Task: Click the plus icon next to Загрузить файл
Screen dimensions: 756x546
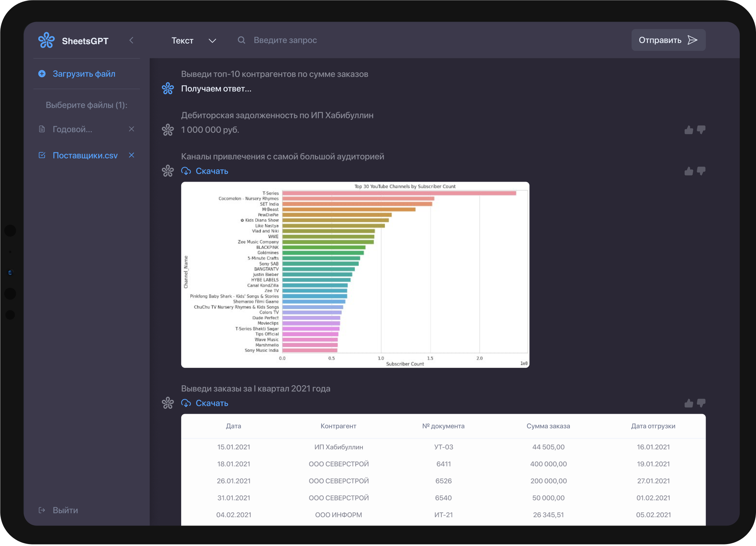Action: tap(42, 74)
